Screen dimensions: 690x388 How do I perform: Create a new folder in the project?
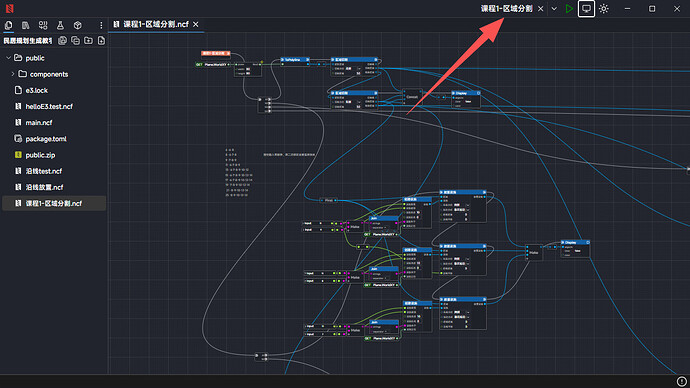[88, 40]
